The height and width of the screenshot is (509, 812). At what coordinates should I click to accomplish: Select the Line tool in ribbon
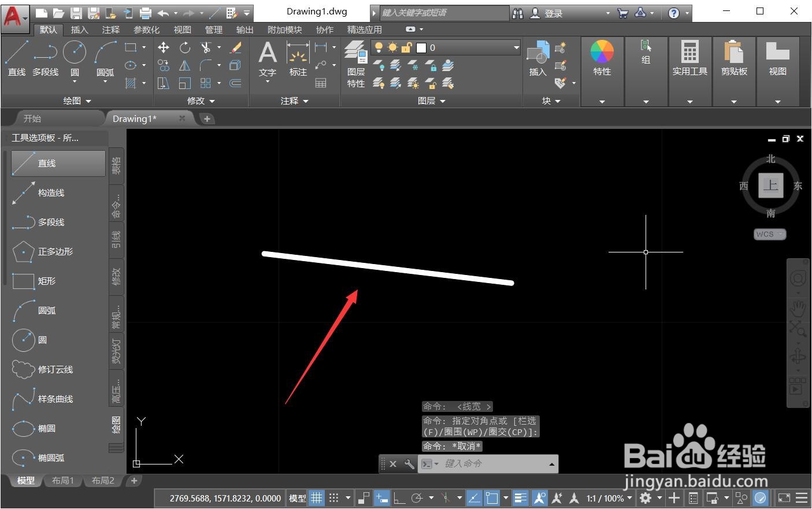click(x=16, y=59)
